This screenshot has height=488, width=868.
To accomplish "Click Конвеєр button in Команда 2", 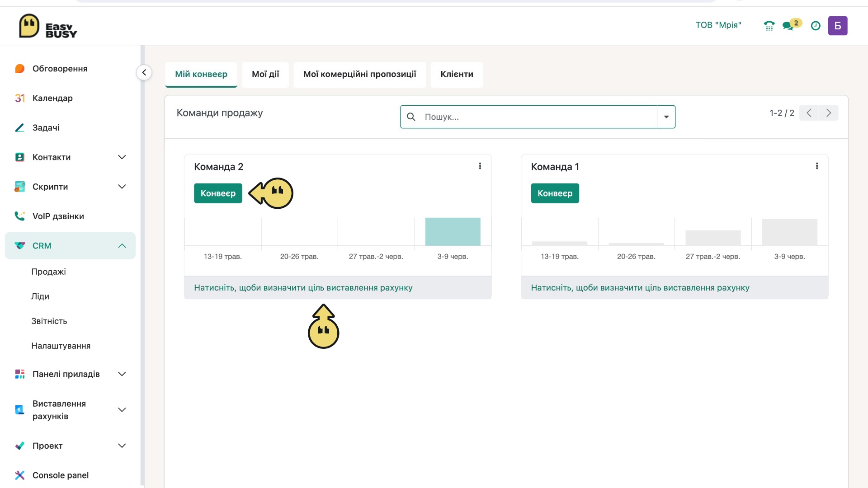I will click(218, 193).
